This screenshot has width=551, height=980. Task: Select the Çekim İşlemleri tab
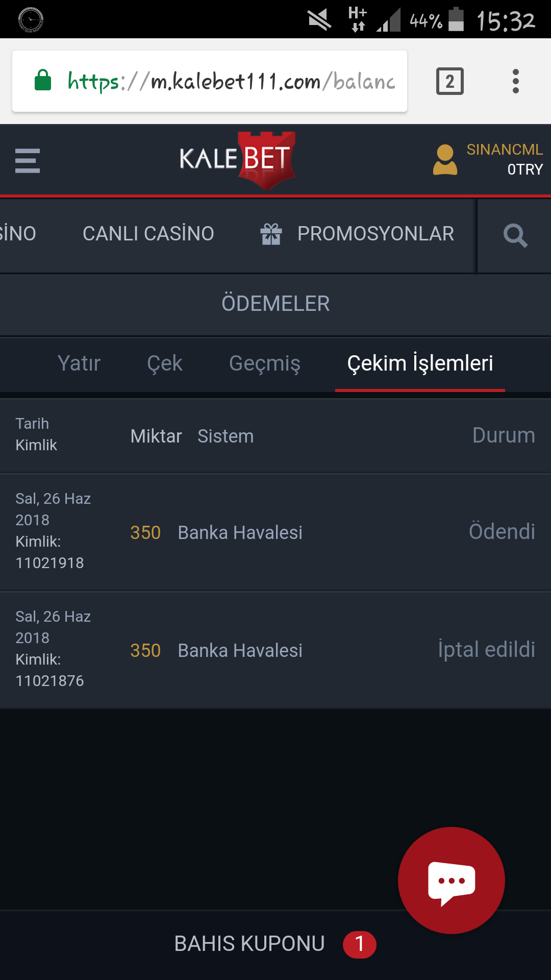pyautogui.click(x=420, y=363)
